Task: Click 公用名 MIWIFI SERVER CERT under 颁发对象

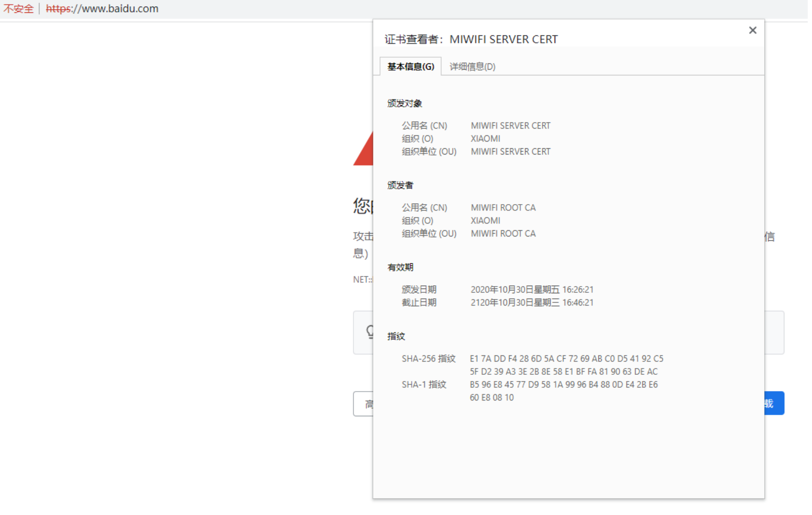Action: (510, 125)
